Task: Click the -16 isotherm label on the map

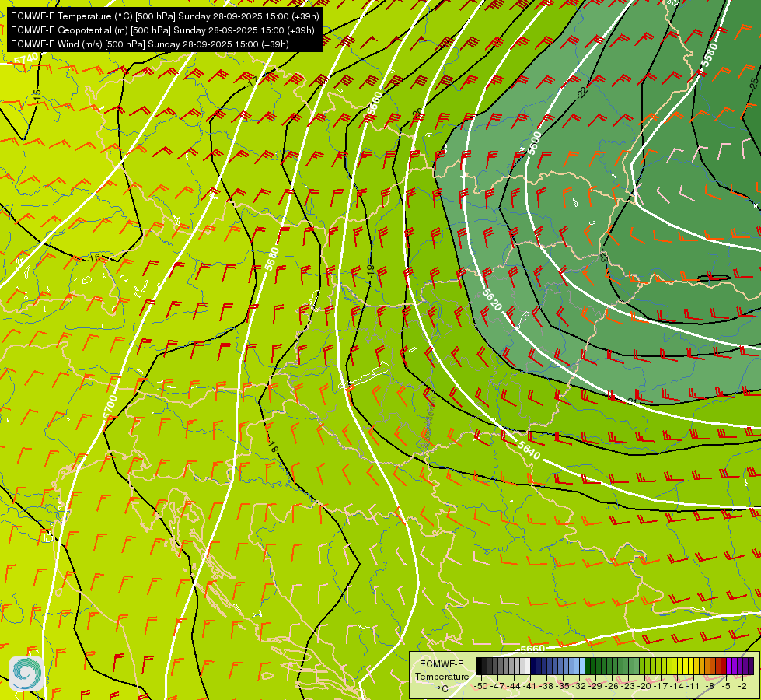Action: [94, 258]
